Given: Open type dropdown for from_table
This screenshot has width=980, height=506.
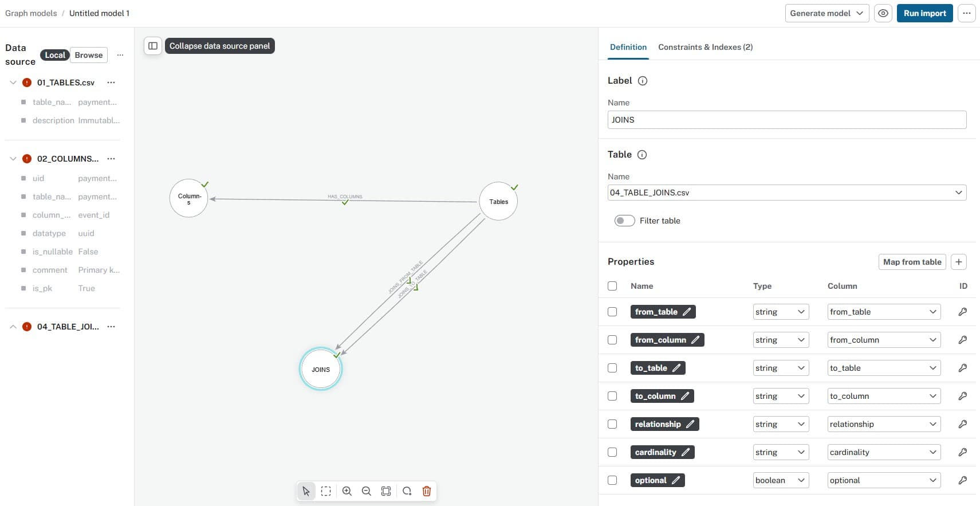Looking at the screenshot, I should pyautogui.click(x=781, y=312).
